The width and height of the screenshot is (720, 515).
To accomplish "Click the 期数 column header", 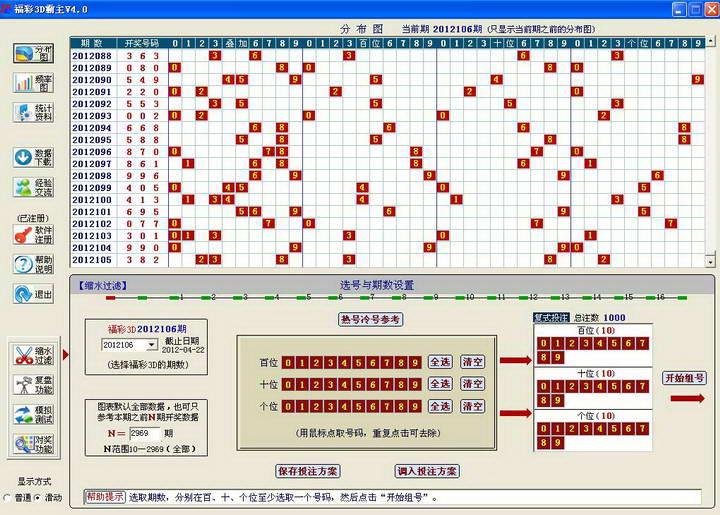I will [91, 43].
